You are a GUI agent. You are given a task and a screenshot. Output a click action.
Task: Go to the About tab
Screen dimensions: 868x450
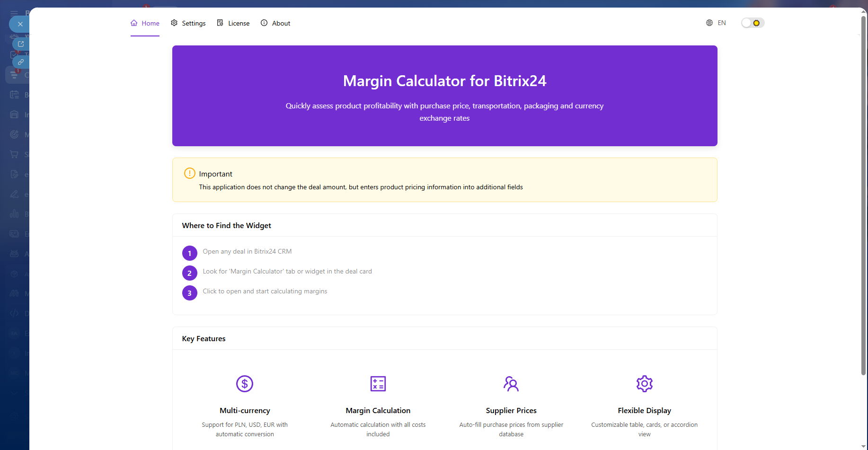point(275,23)
